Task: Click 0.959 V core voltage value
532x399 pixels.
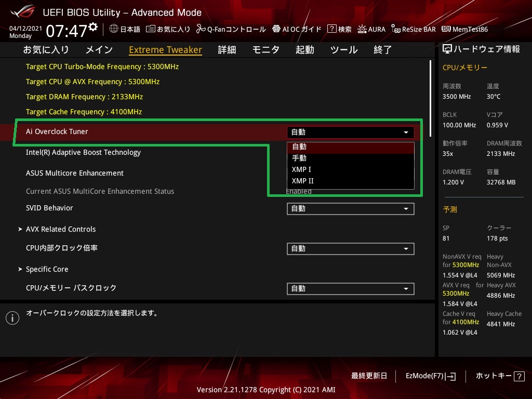Action: (497, 125)
